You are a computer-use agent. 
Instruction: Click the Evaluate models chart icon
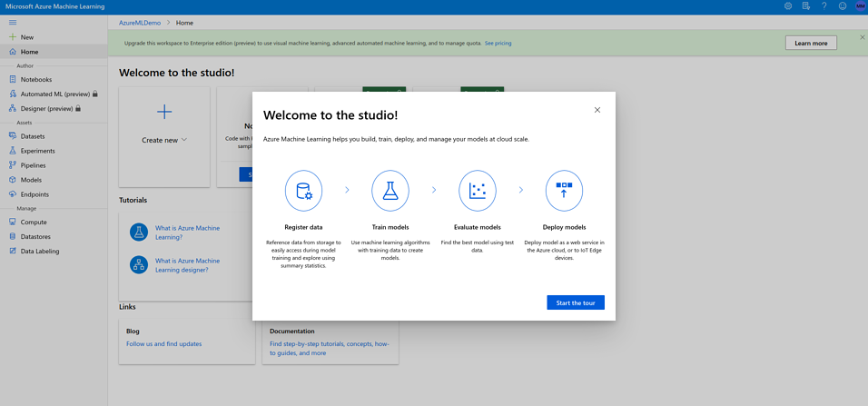click(477, 191)
